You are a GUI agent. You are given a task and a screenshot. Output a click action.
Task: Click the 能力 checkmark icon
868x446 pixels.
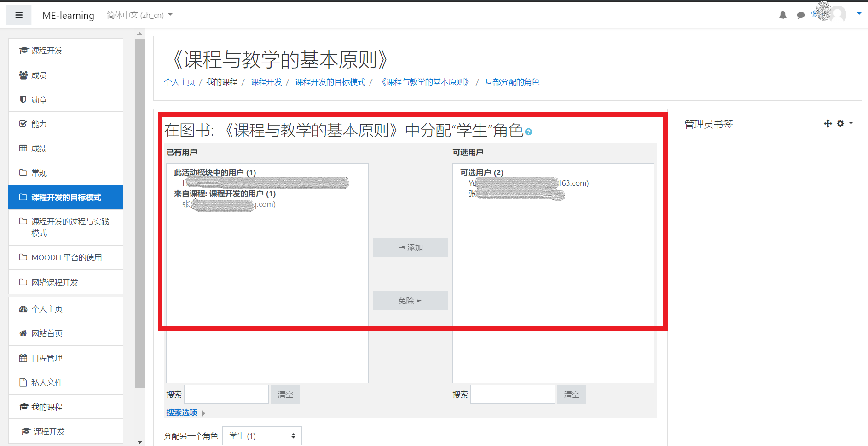[x=23, y=124]
